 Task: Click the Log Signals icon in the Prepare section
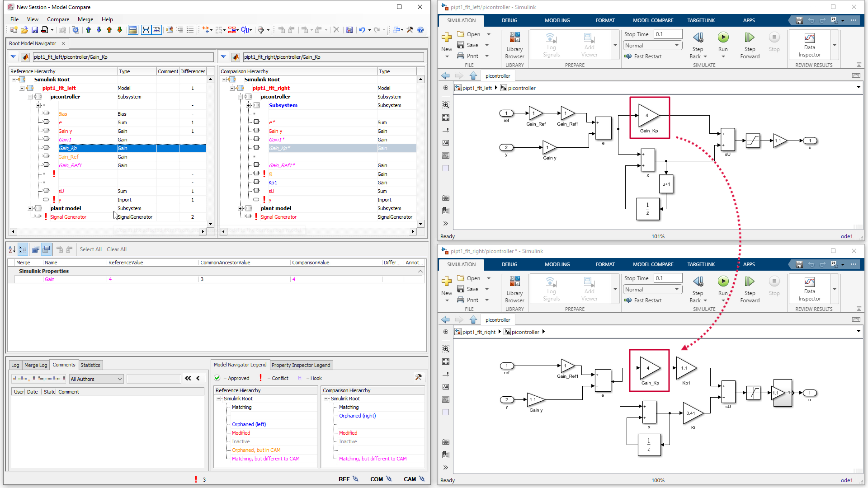(x=551, y=44)
